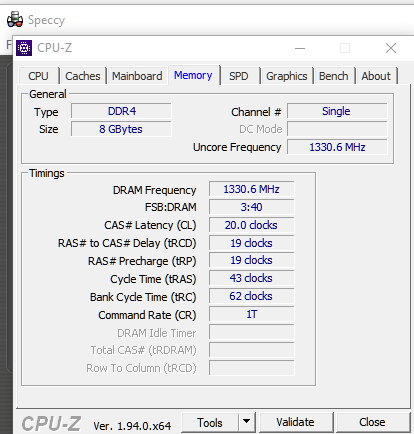
Task: Click the Single channel value
Action: pyautogui.click(x=337, y=111)
